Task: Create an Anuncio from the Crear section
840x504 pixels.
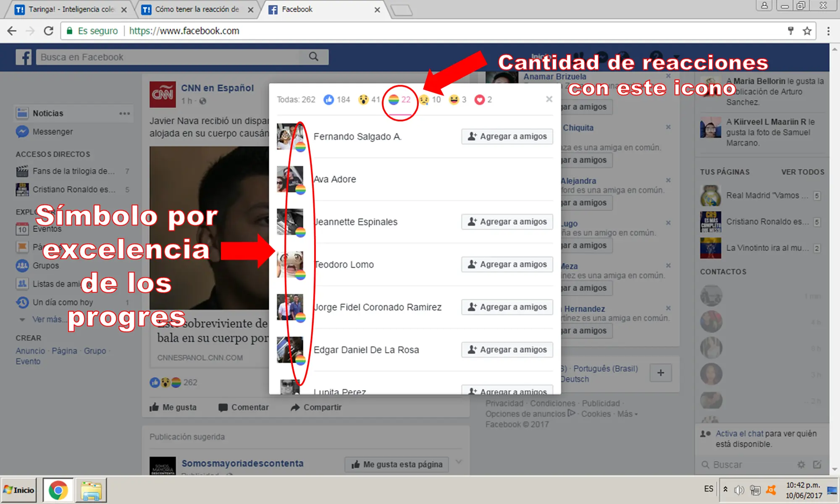Action: point(30,351)
